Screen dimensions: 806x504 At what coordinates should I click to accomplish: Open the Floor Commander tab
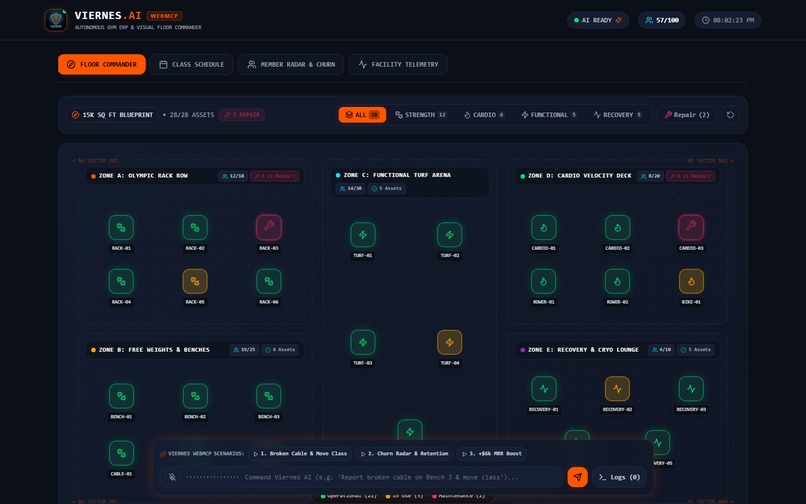102,64
